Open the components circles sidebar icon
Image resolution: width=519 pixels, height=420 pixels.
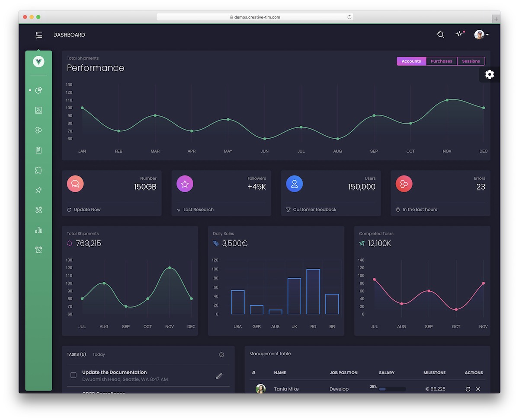[x=38, y=130]
